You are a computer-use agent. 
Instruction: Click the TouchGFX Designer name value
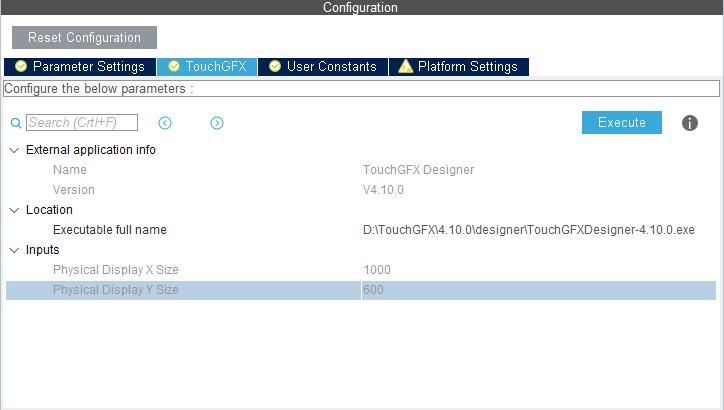click(418, 170)
